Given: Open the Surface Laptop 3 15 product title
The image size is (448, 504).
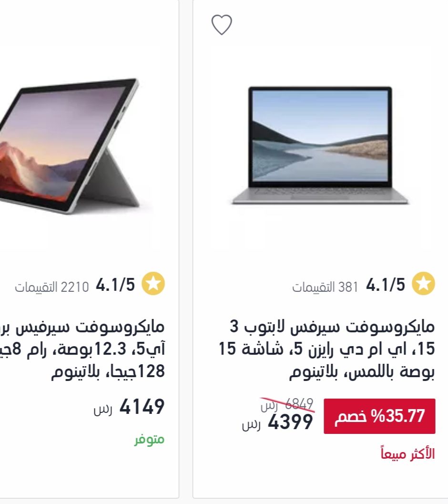Looking at the screenshot, I should pos(326,350).
